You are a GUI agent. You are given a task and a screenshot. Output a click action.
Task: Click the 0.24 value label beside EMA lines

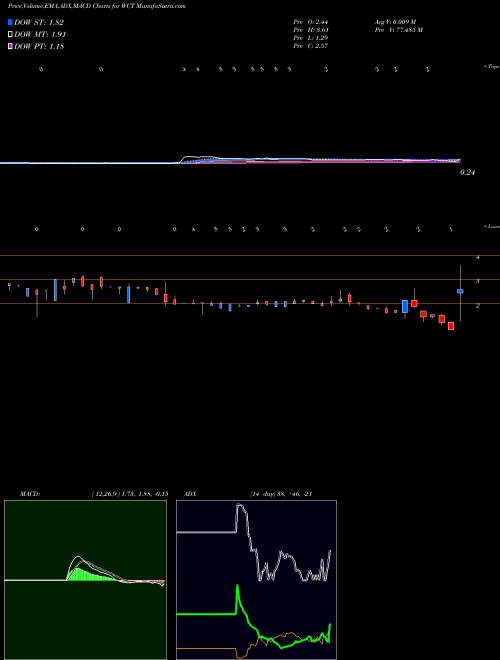pyautogui.click(x=468, y=172)
